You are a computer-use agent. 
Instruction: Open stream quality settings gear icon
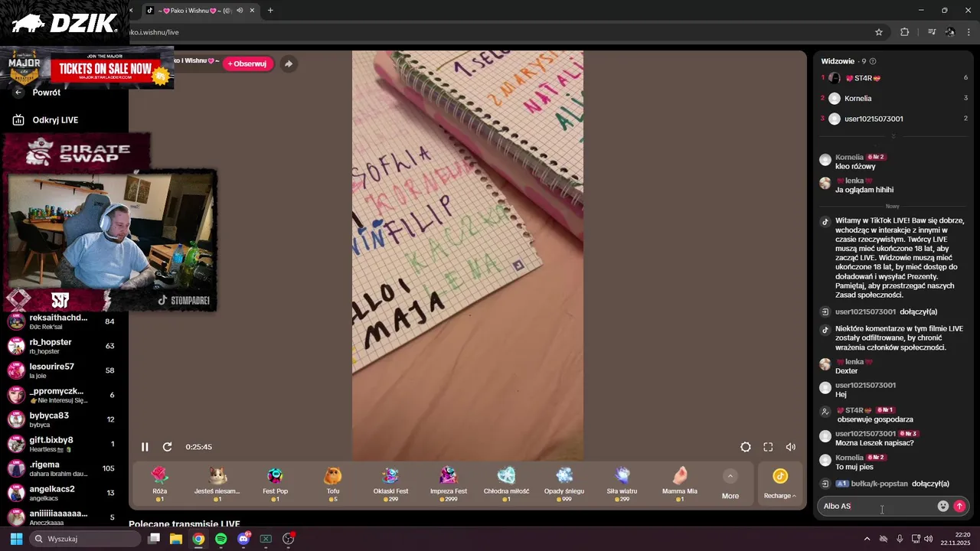pos(746,447)
